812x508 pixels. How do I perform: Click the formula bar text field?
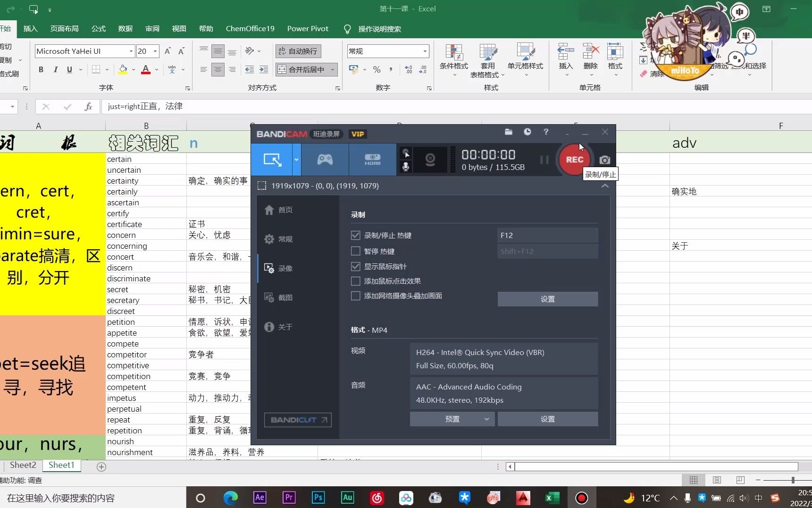tap(456, 107)
